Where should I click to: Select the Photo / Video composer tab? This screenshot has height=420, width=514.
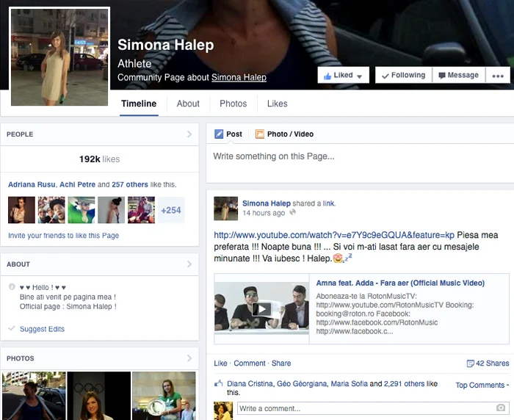[285, 134]
